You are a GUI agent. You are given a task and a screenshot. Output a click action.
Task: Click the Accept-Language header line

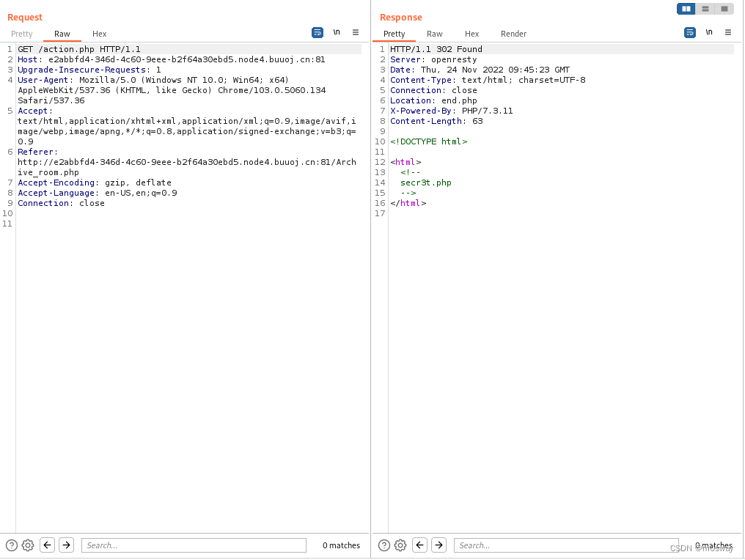click(98, 193)
